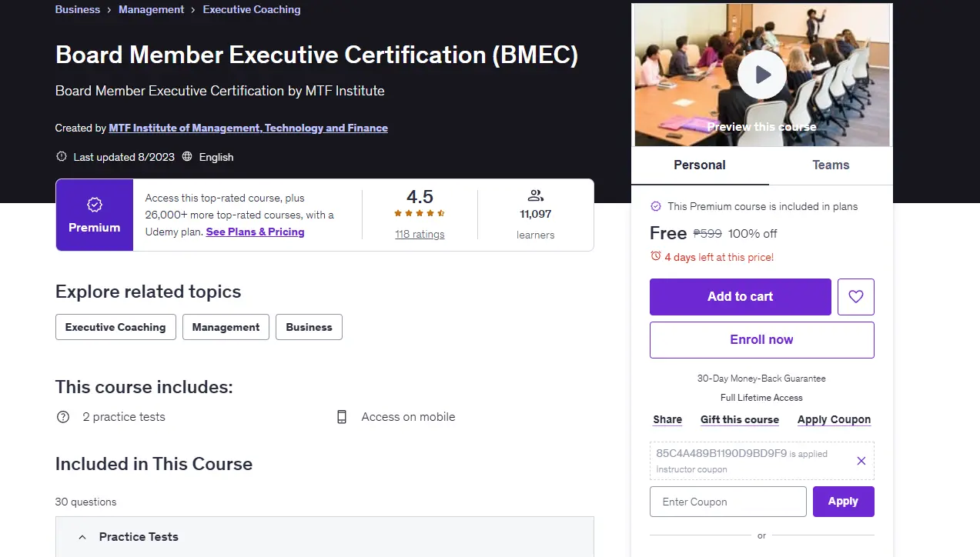Screen dimensions: 980x557
Task: Select Management topic chip
Action: [x=226, y=327]
